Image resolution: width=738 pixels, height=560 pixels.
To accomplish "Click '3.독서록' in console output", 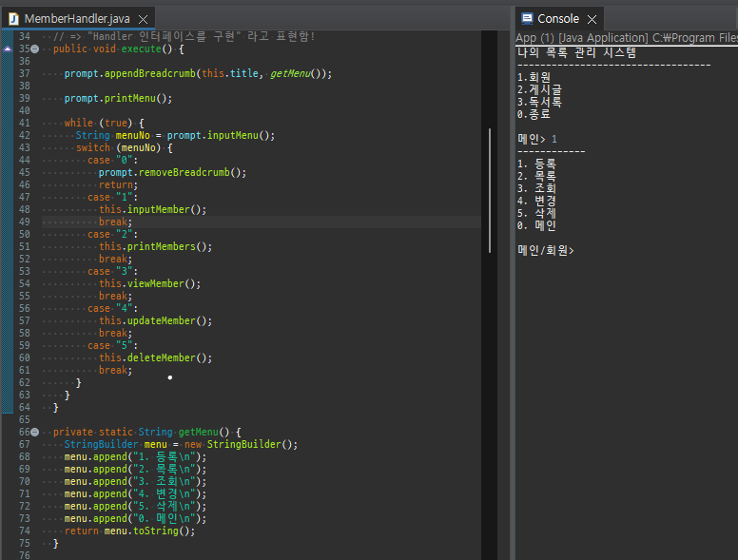I will [539, 102].
